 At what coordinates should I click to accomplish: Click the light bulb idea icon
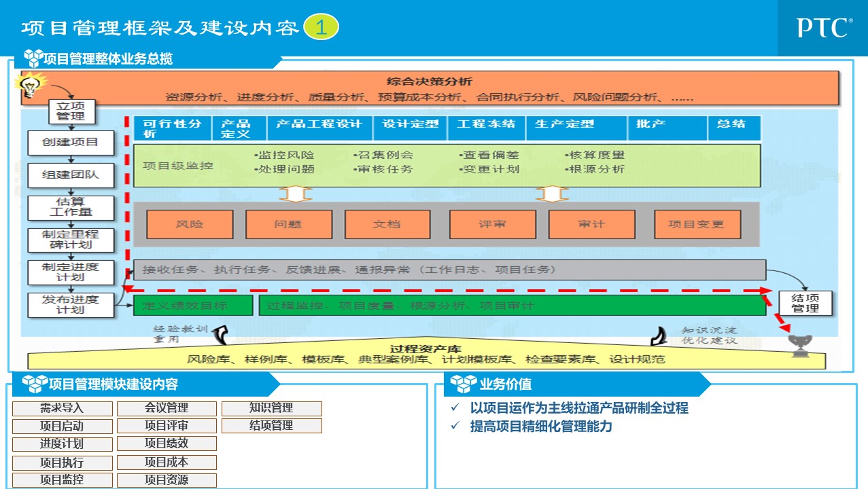click(29, 86)
